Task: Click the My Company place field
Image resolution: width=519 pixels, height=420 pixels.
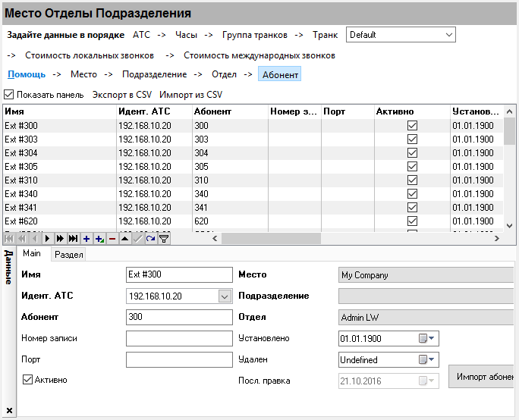Action: point(426,275)
